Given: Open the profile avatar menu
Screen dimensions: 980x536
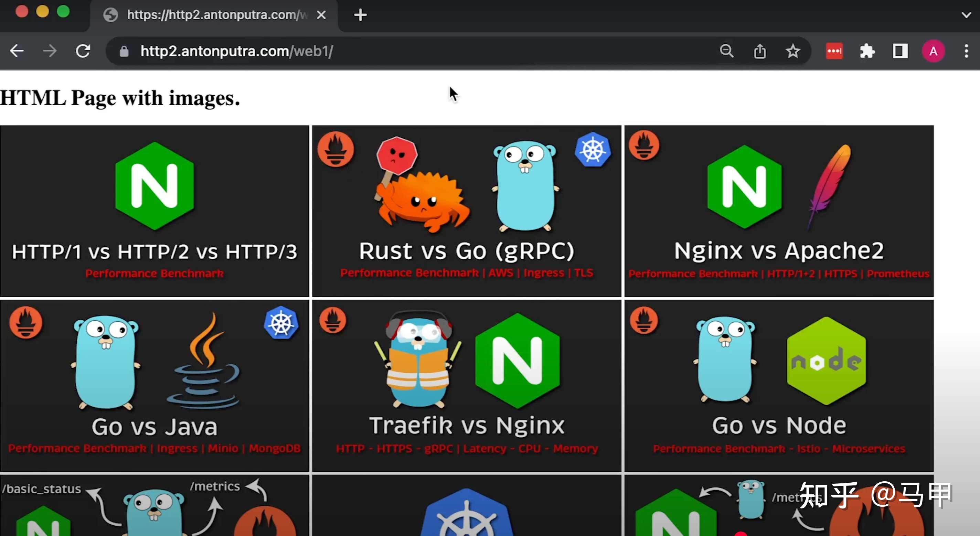Looking at the screenshot, I should point(933,51).
